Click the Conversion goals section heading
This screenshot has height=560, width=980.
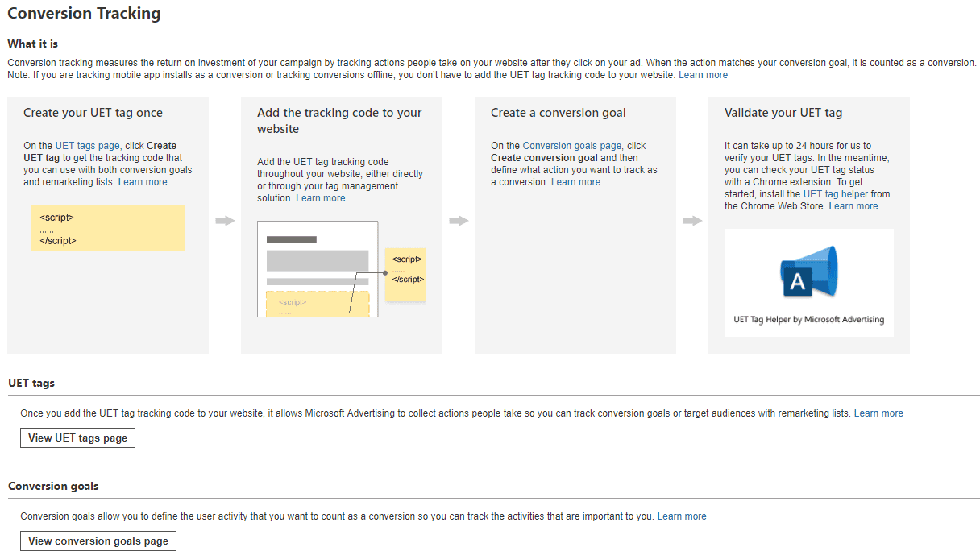click(53, 486)
